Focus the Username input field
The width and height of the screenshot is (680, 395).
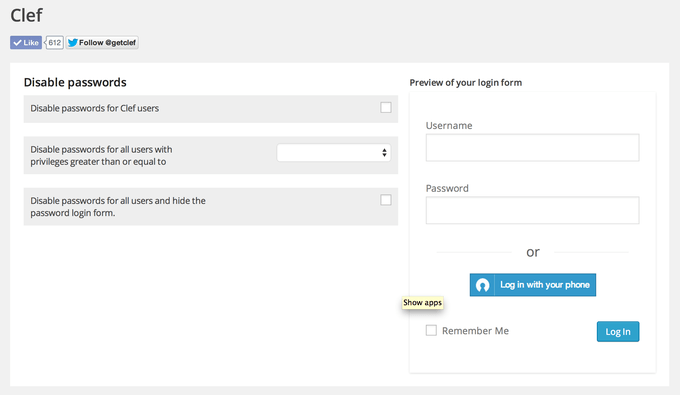click(x=532, y=147)
